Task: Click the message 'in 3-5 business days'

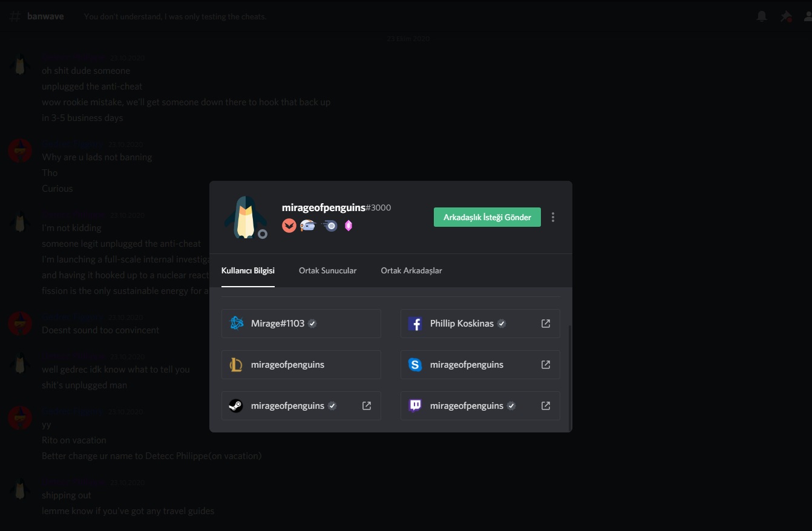Action: (x=82, y=118)
